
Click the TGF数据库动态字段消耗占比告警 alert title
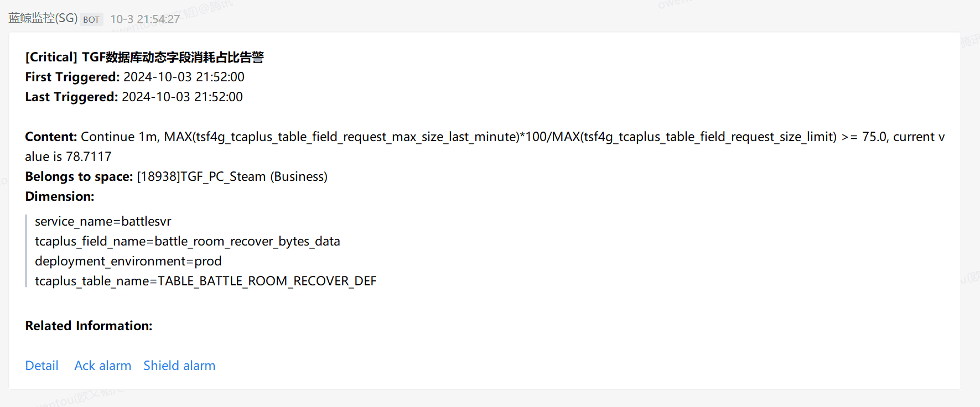point(173,57)
